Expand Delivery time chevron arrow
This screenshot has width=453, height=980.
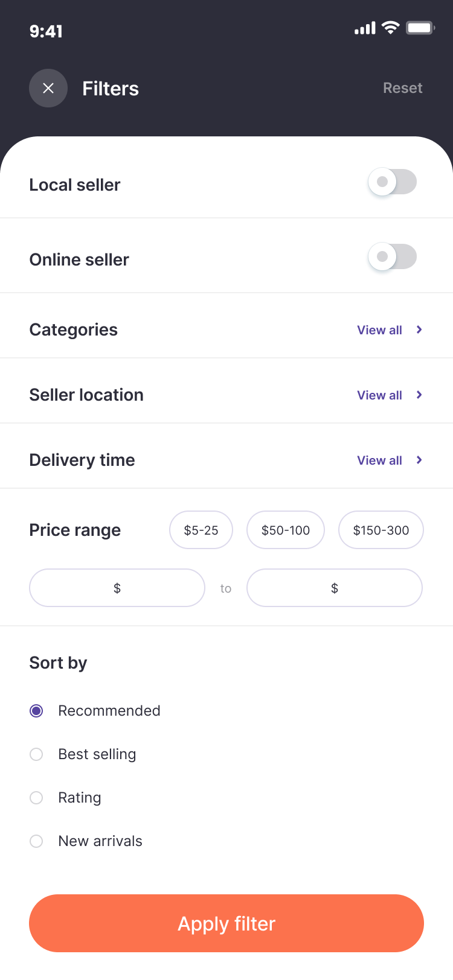click(x=419, y=460)
